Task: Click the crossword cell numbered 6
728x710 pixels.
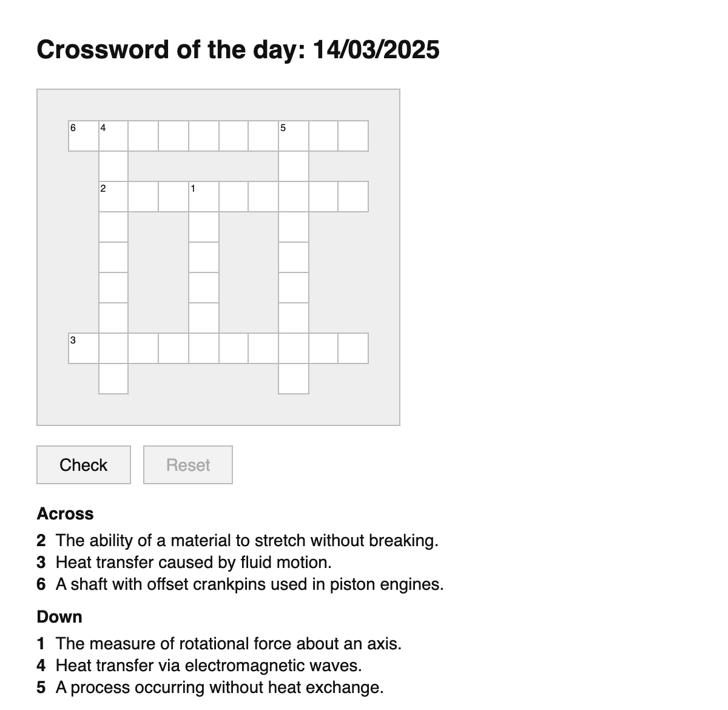Action: (83, 136)
